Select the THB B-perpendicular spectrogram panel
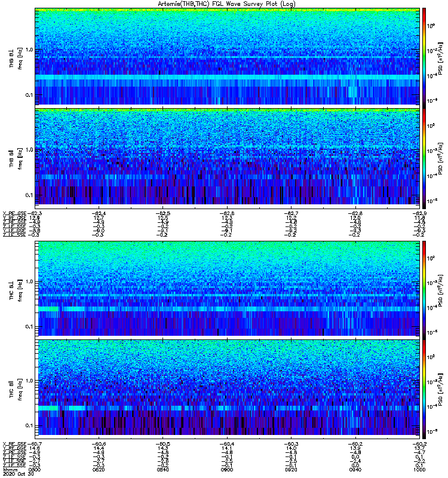Image resolution: width=448 pixels, height=478 pixels. 228,57
